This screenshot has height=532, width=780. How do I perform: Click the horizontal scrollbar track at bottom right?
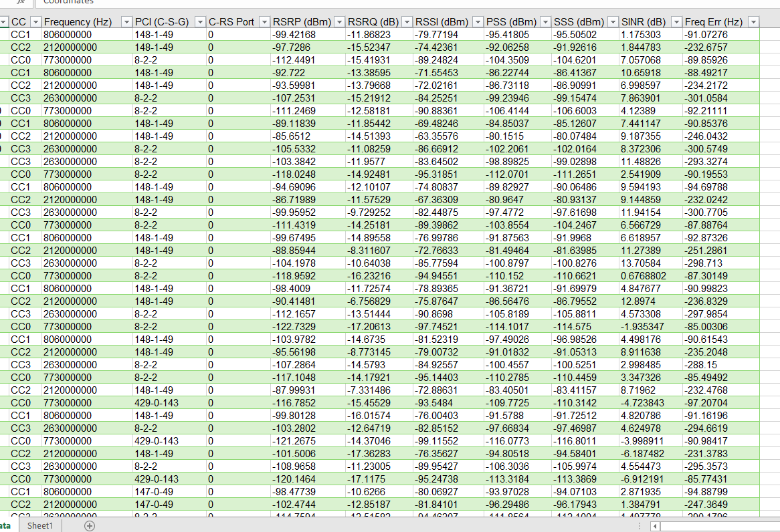[x=720, y=526]
